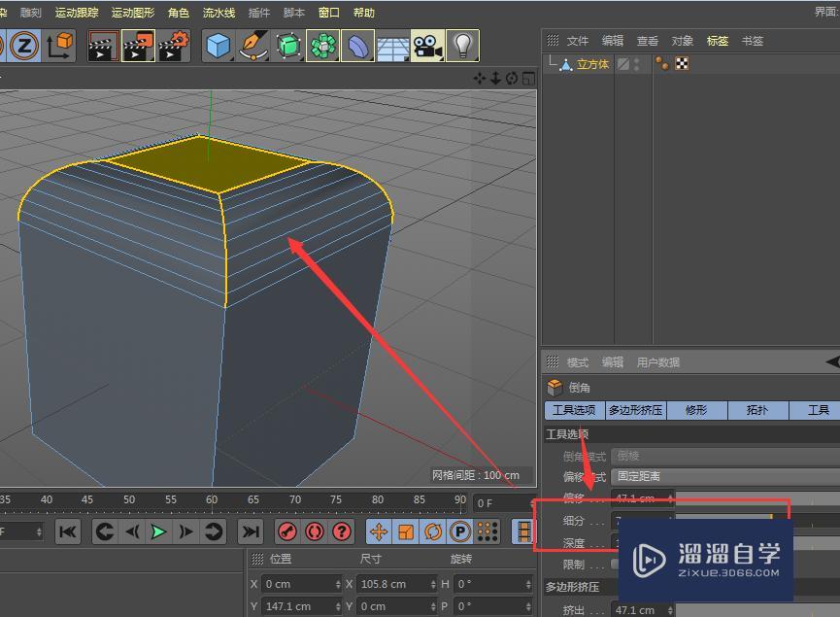Open the object manager 对象 menu
The image size is (840, 617).
pyautogui.click(x=682, y=41)
